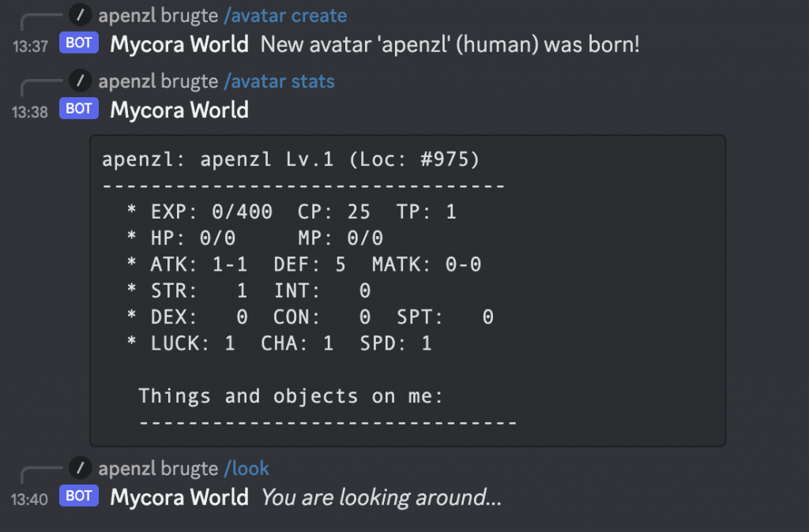Viewport: 809px width, 532px height.
Task: Open the /look command link
Action: 246,469
